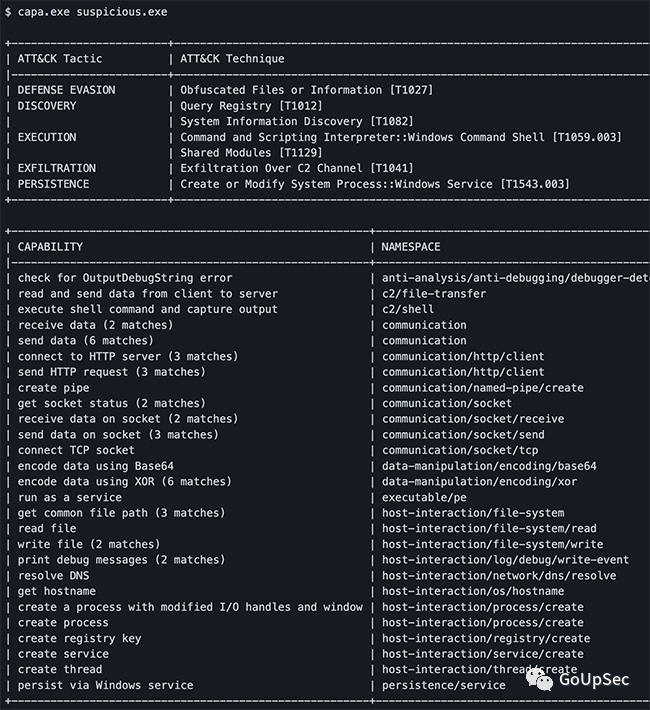The width and height of the screenshot is (650, 710).
Task: Click the c2/file-transfer namespace entry
Action: pyautogui.click(x=434, y=294)
